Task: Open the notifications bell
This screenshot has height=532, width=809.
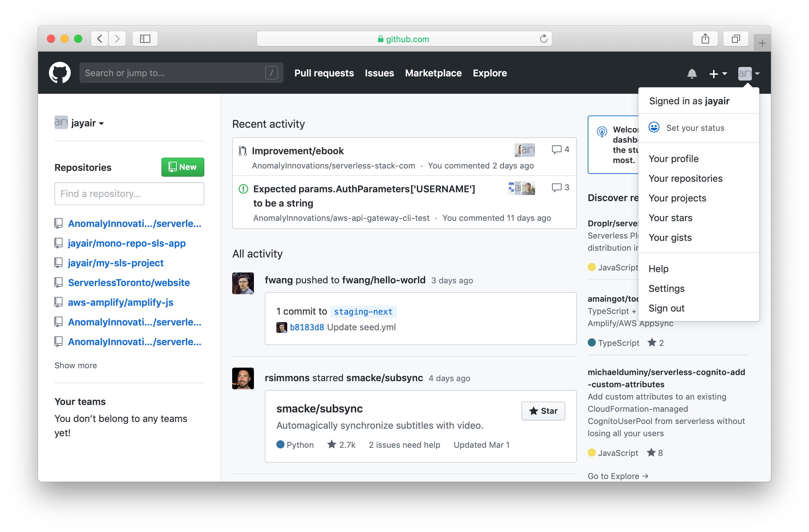Action: [x=692, y=73]
